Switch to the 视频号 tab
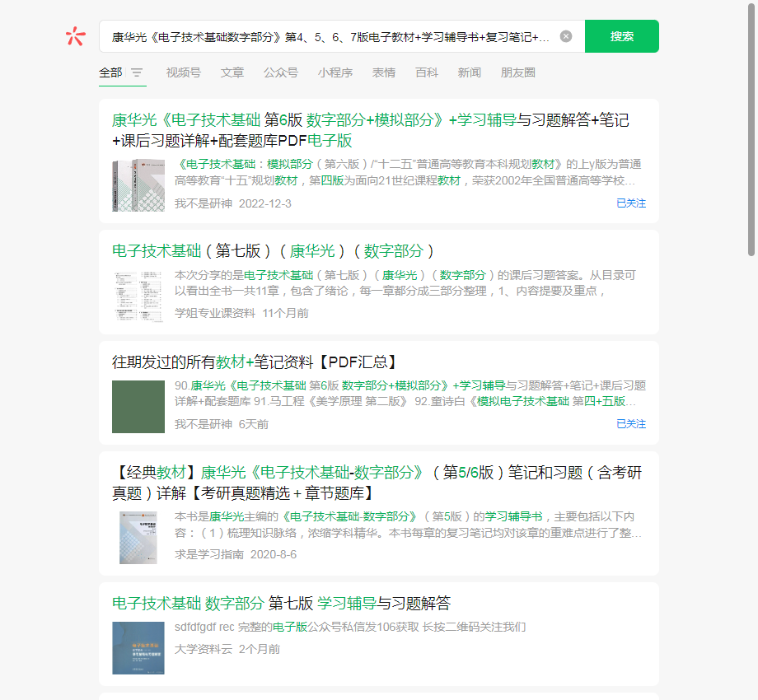758x700 pixels. (183, 72)
